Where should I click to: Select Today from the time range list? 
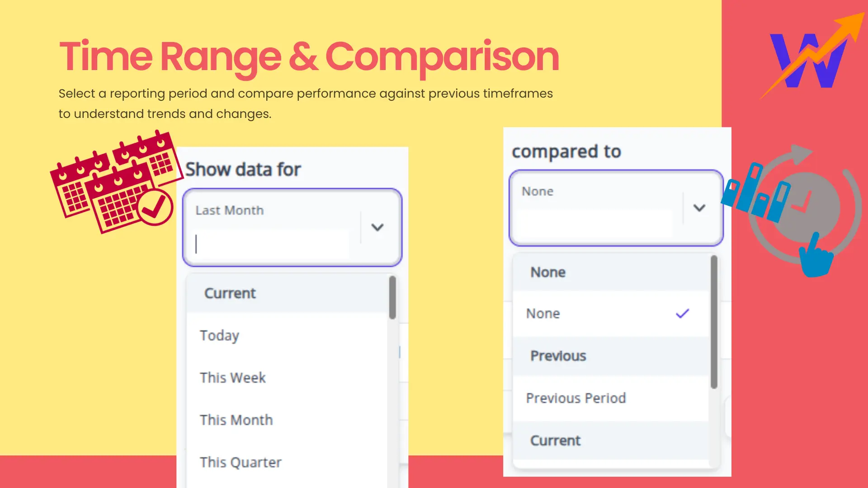[x=220, y=336]
